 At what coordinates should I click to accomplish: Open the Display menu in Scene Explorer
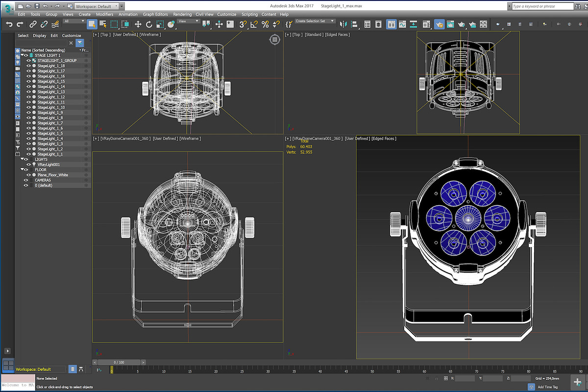(40, 35)
